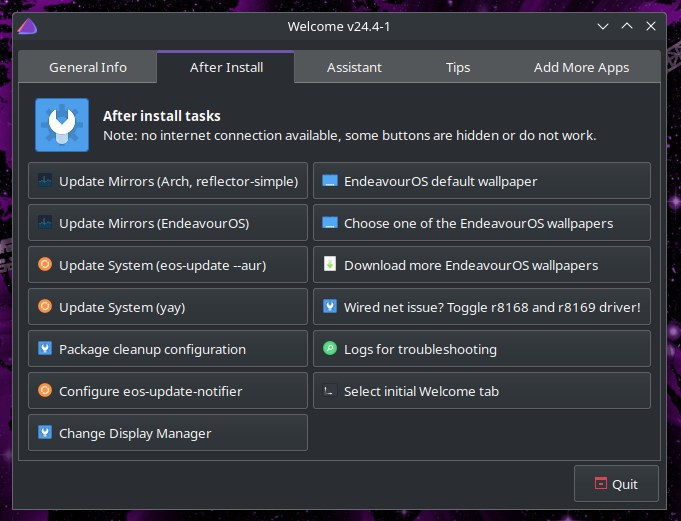Click icon beside Update Mirrors (EndeavourOS)
This screenshot has width=681, height=521.
45,222
